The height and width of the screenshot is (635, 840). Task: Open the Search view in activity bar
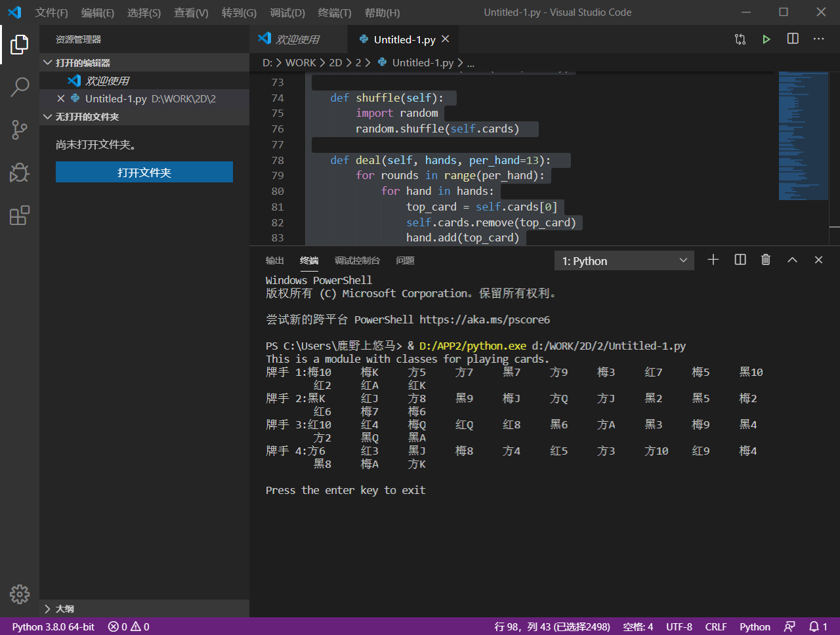tap(20, 87)
